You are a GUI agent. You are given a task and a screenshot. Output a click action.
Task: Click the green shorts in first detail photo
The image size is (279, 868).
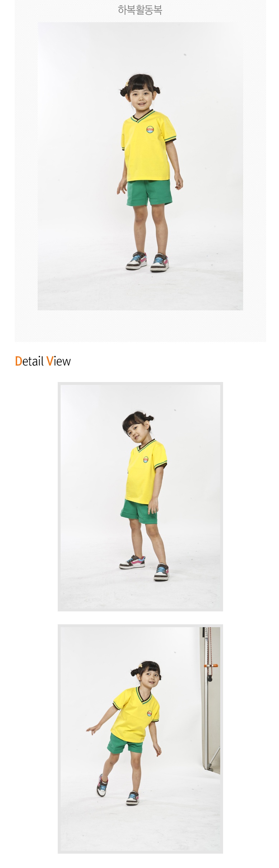(x=139, y=512)
